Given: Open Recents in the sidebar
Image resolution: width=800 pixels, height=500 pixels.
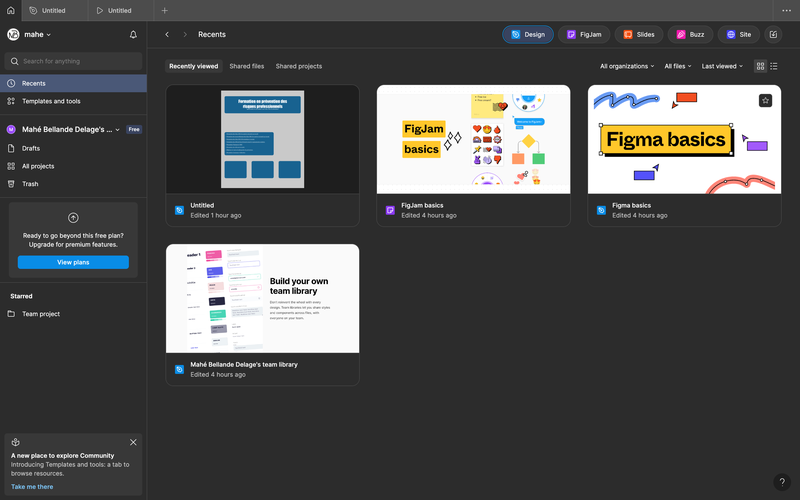Looking at the screenshot, I should (x=73, y=83).
